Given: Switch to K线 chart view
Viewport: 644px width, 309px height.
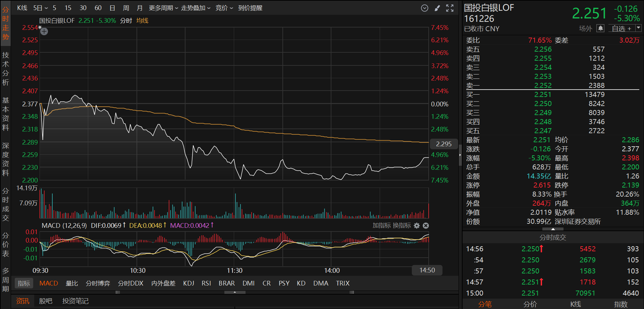Looking at the screenshot, I should [22, 8].
